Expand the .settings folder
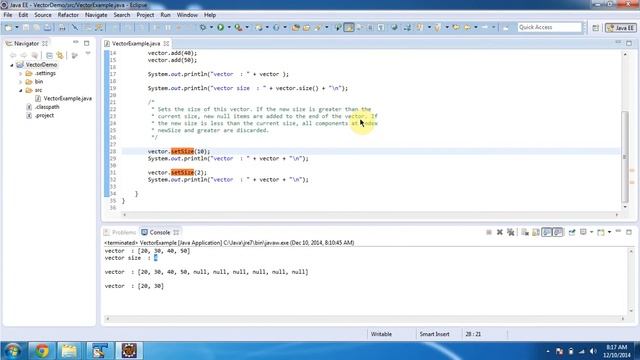 point(21,74)
